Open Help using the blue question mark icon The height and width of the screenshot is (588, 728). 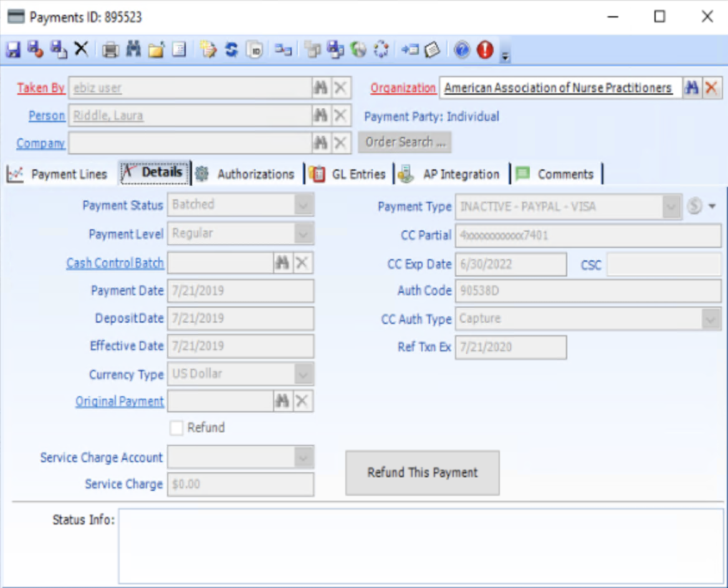[462, 50]
